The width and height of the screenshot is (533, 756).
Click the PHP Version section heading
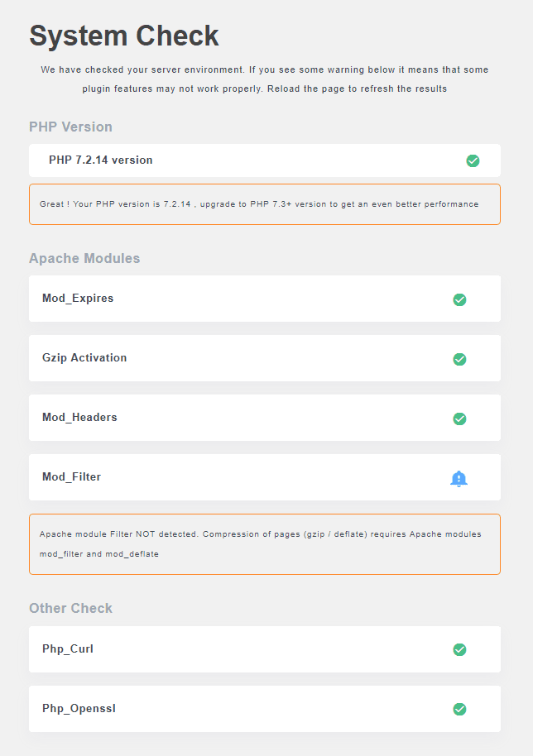coord(70,127)
